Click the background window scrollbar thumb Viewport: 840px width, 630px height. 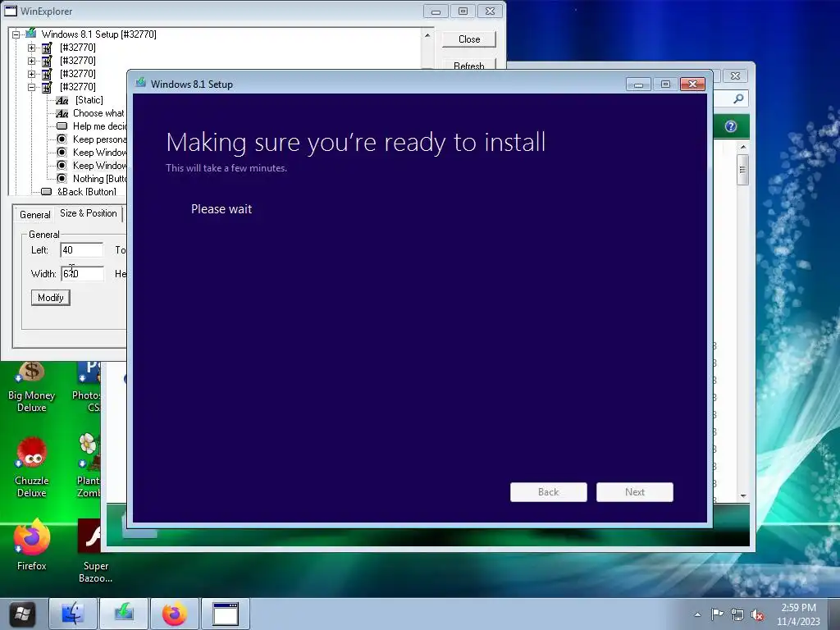point(742,170)
